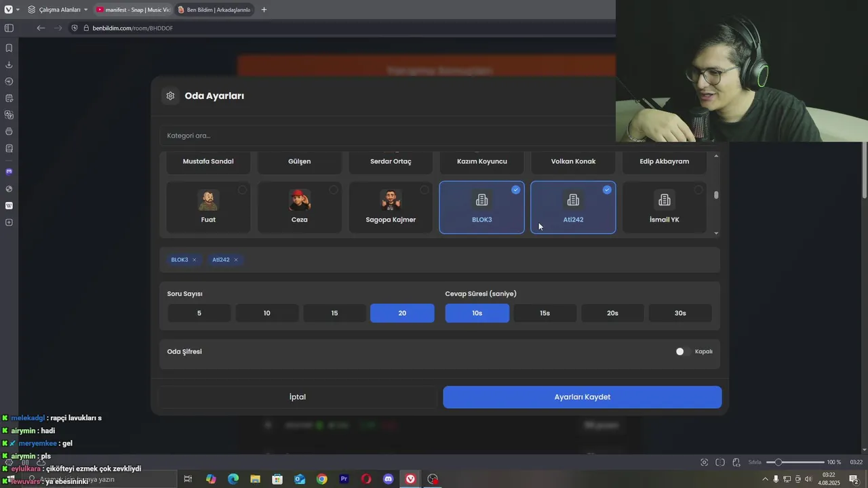
Task: Set Soru Sayısı to 10
Action: point(267,313)
